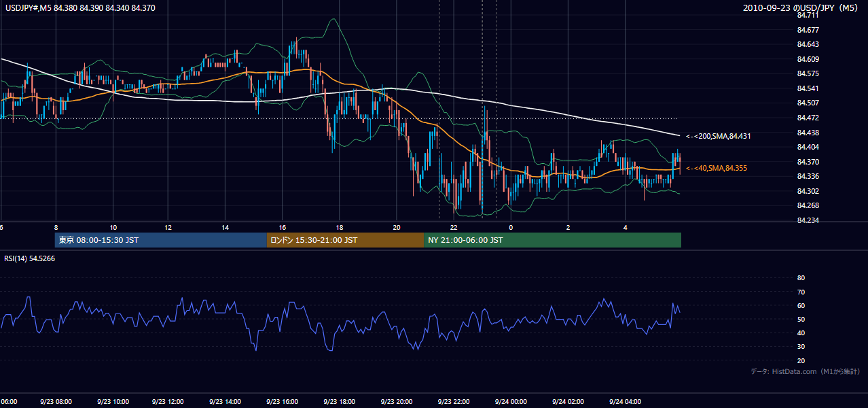Image resolution: width=868 pixels, height=408 pixels.
Task: Click price axis value 84.404
Action: point(807,147)
